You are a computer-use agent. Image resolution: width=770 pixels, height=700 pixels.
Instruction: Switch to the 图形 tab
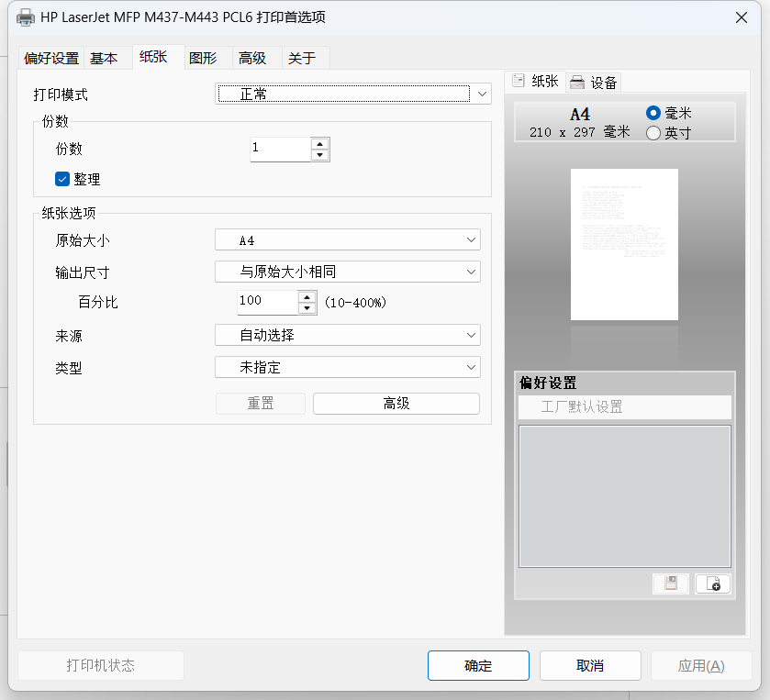204,57
